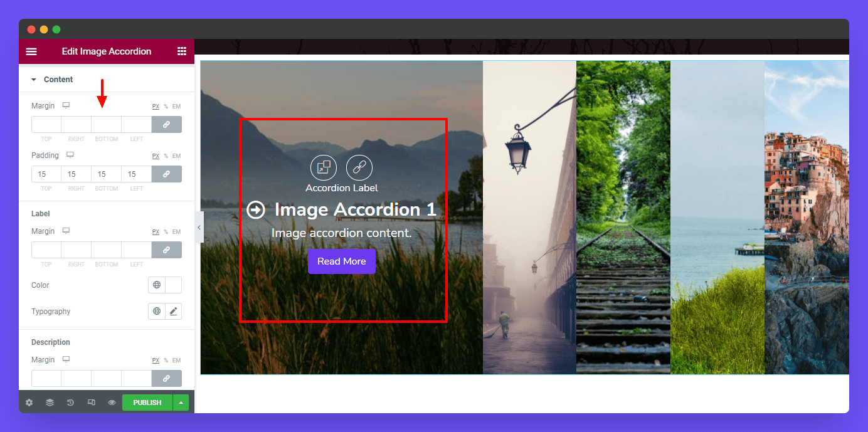868x432 pixels.
Task: Click the Read More button
Action: 342,261
